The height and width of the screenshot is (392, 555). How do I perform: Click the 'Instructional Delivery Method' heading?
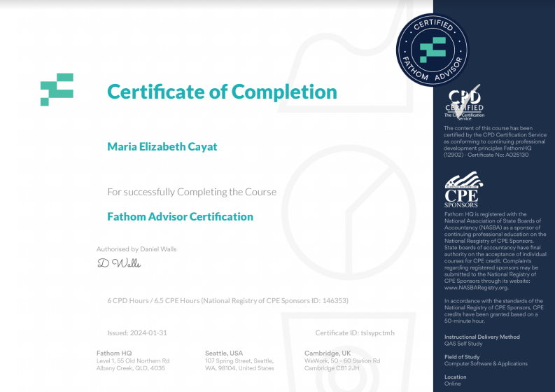click(x=482, y=337)
